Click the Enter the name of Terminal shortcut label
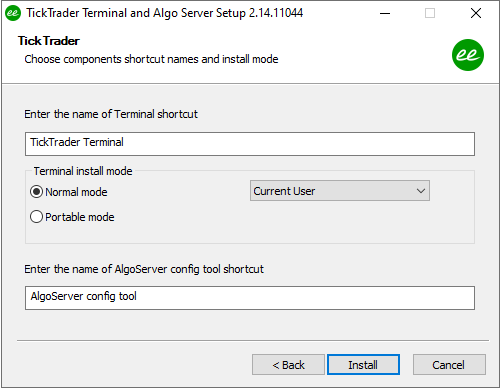This screenshot has width=500, height=388. click(x=111, y=114)
